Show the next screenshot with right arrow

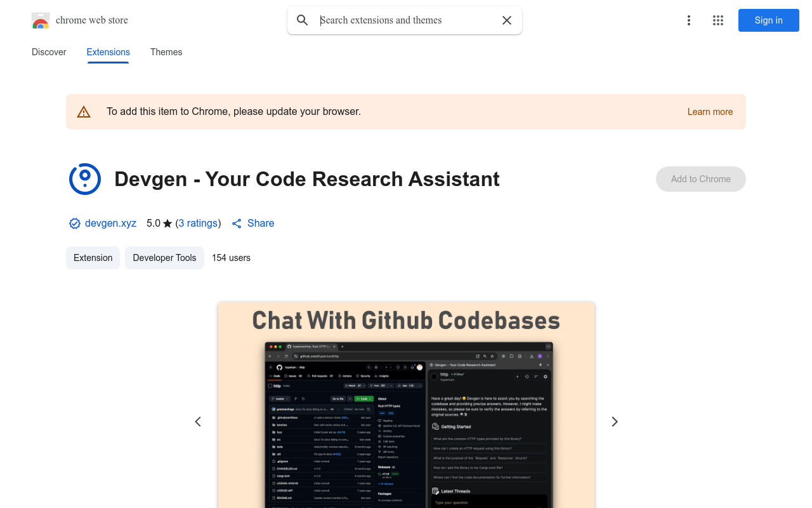pos(614,422)
